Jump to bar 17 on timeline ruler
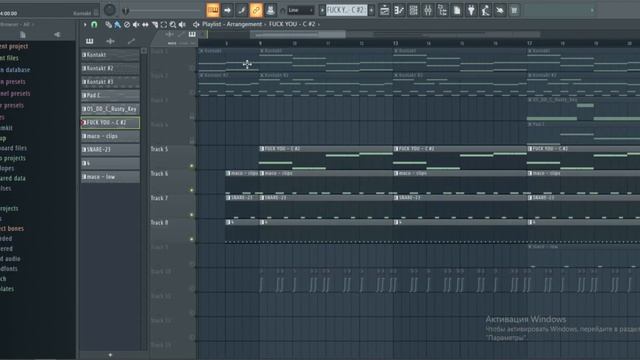The image size is (640, 360). (x=529, y=43)
